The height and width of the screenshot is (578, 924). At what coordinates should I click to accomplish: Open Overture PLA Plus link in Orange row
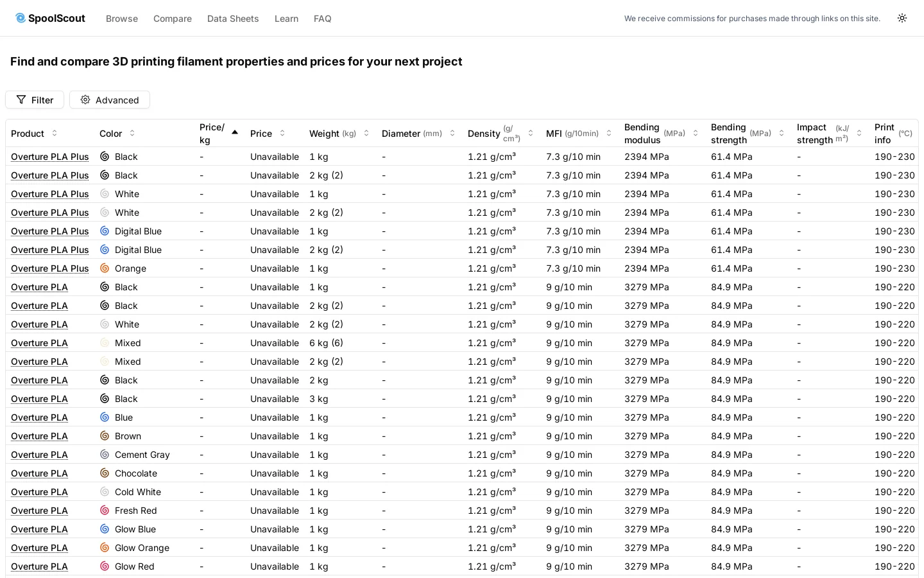tap(50, 268)
